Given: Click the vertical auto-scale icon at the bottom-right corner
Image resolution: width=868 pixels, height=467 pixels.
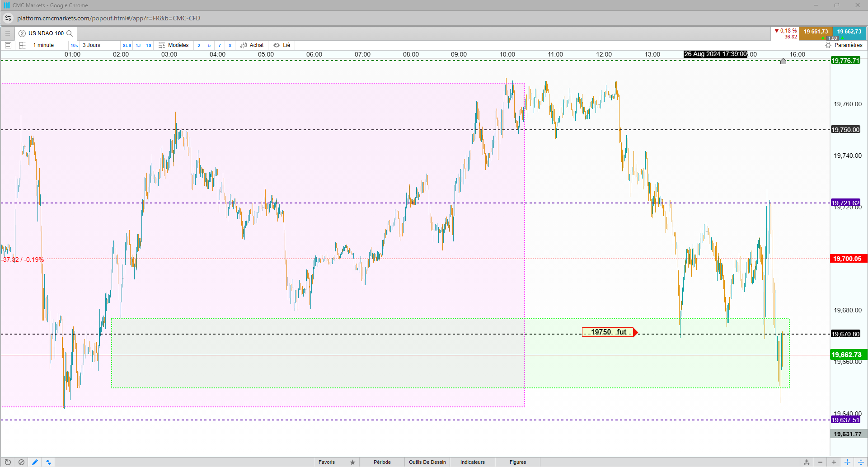Looking at the screenshot, I should [861, 462].
